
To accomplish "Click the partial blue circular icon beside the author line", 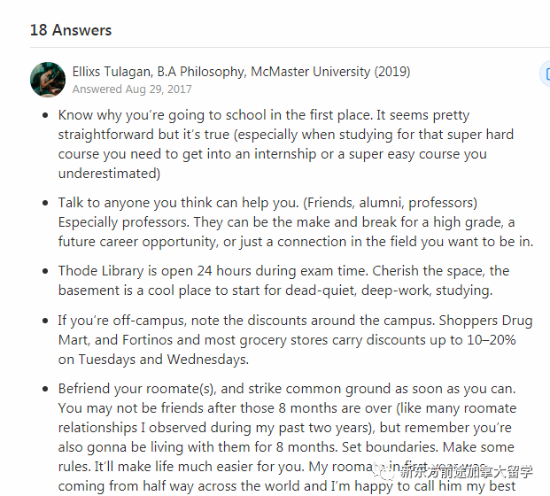I will pyautogui.click(x=545, y=73).
